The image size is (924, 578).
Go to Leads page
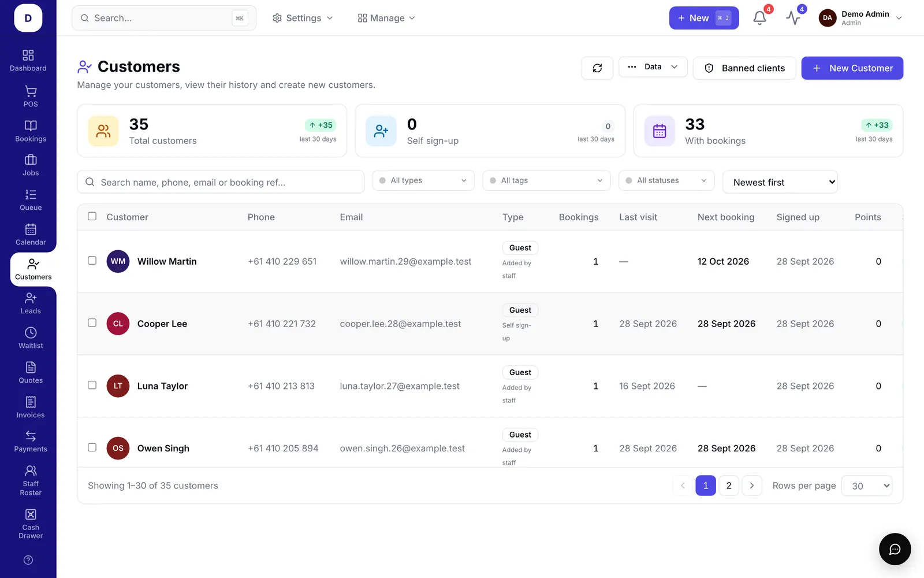point(31,303)
